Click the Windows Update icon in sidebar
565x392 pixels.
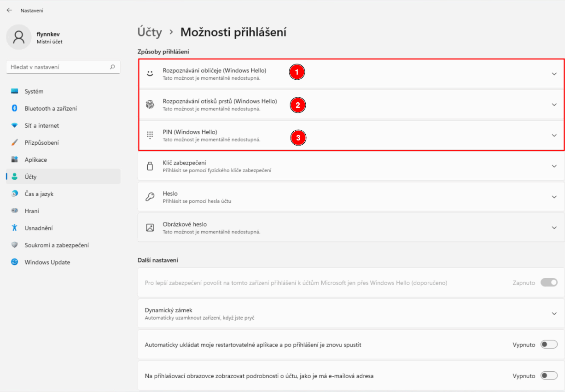tap(15, 262)
